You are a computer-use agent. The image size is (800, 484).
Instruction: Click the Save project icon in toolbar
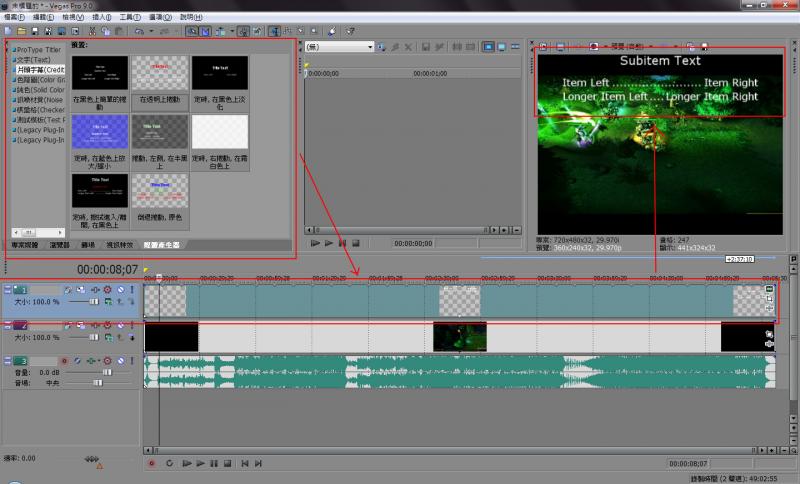coord(33,31)
